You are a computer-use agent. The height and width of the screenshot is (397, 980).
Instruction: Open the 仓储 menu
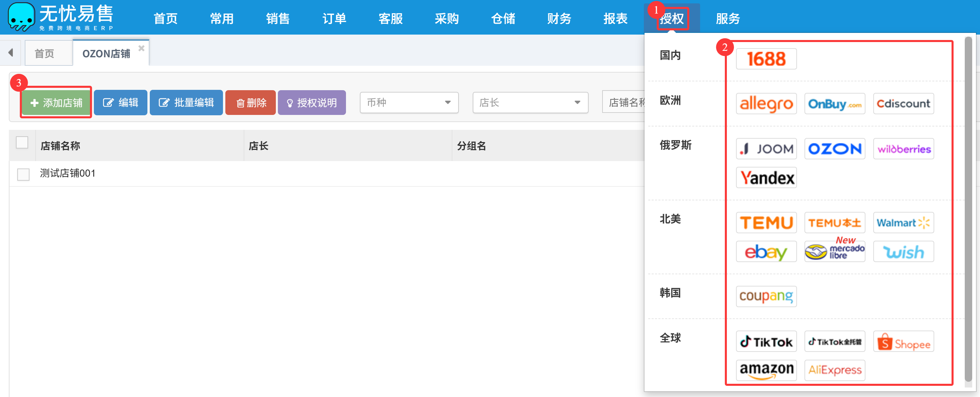(x=503, y=18)
